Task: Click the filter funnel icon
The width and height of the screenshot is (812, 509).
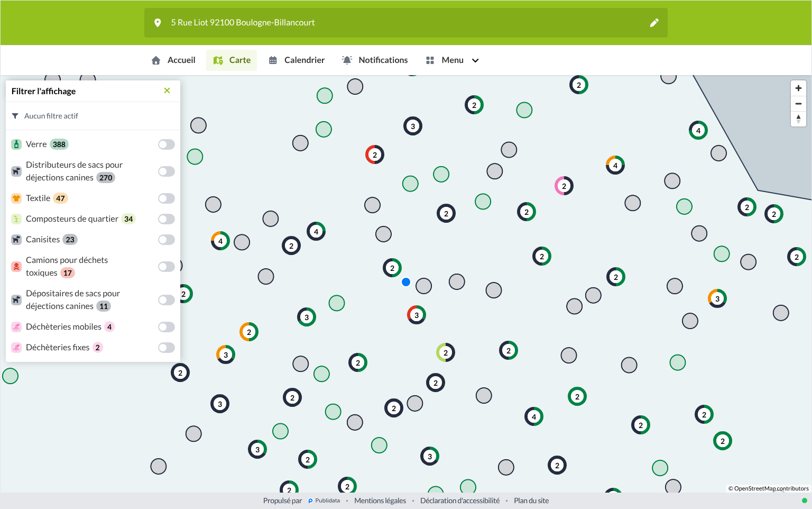Action: [x=15, y=116]
